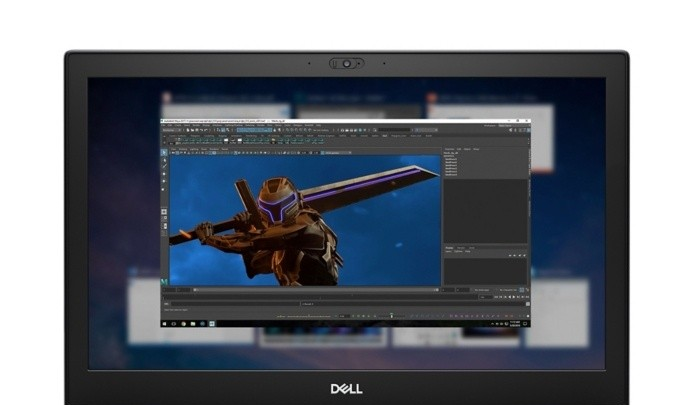The width and height of the screenshot is (690, 405).
Task: Switch to four-pane viewport layout
Action: click(x=164, y=218)
